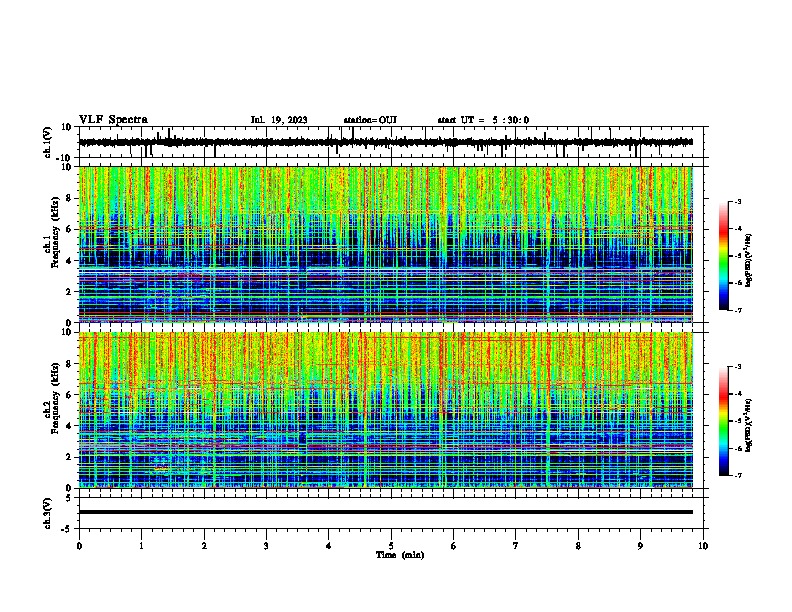
Task: Click the "10" tick on the time axis
Action: [703, 546]
